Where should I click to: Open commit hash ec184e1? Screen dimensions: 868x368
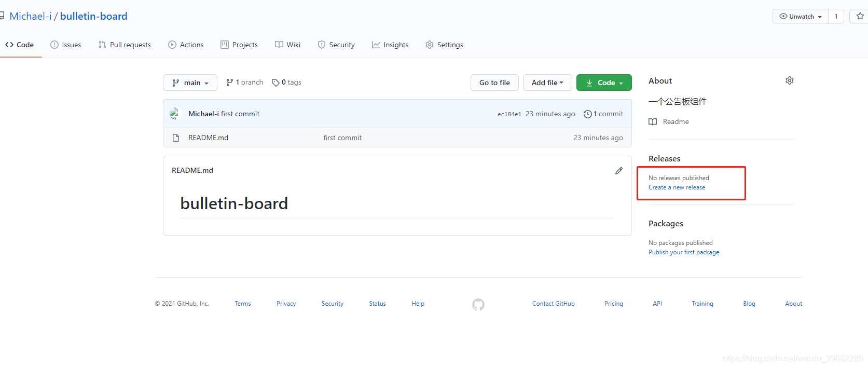click(x=509, y=114)
